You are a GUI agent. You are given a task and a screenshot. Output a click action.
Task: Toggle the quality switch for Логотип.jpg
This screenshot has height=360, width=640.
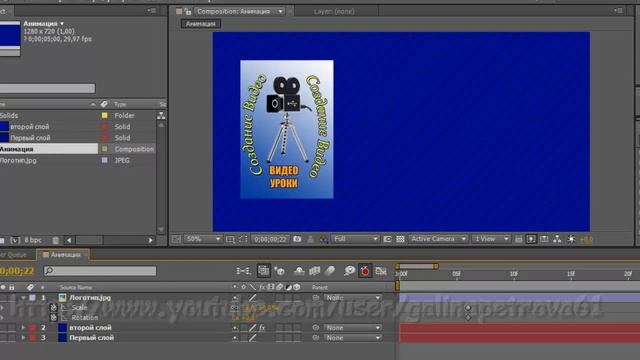[253, 298]
